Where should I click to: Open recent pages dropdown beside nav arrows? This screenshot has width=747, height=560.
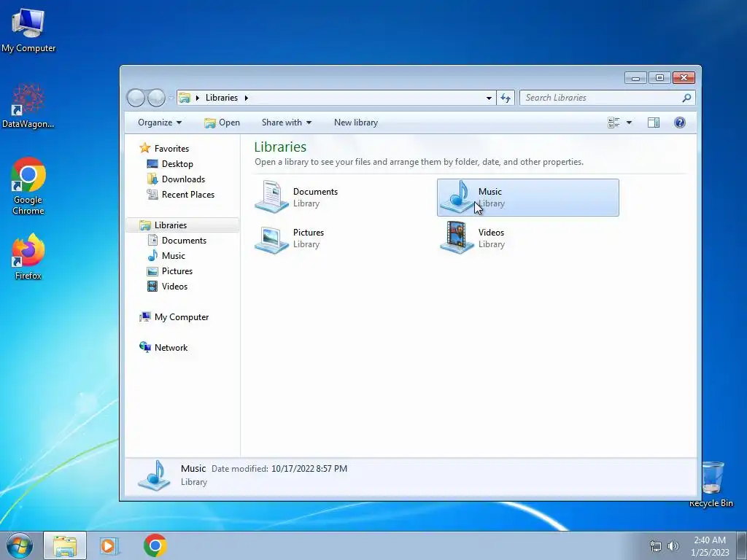click(171, 98)
